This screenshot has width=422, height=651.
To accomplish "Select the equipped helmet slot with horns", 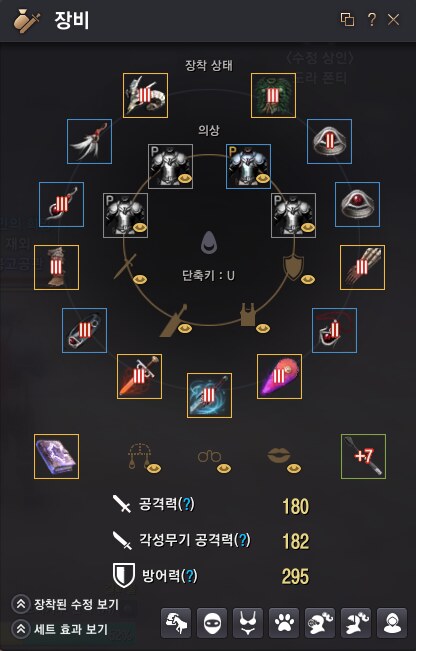I will point(145,95).
